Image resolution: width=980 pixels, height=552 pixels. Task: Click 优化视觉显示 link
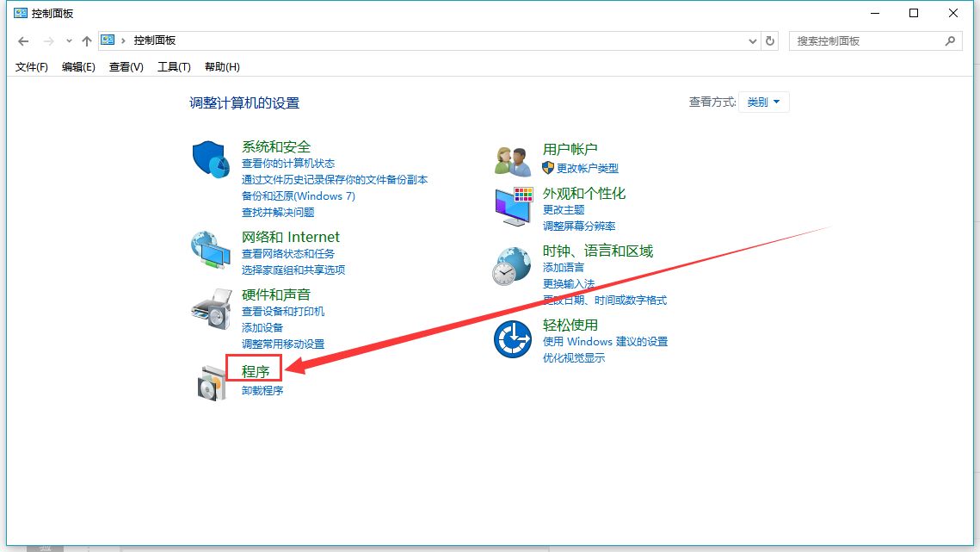(x=573, y=358)
